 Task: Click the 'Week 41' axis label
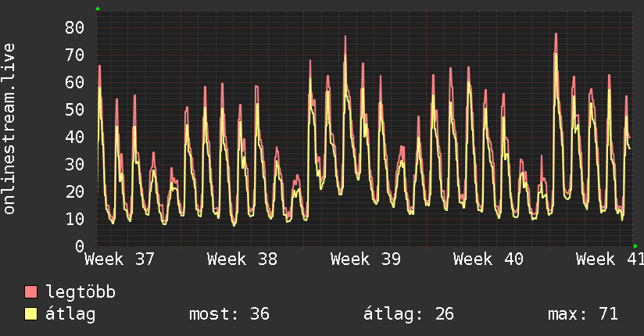[x=610, y=259]
